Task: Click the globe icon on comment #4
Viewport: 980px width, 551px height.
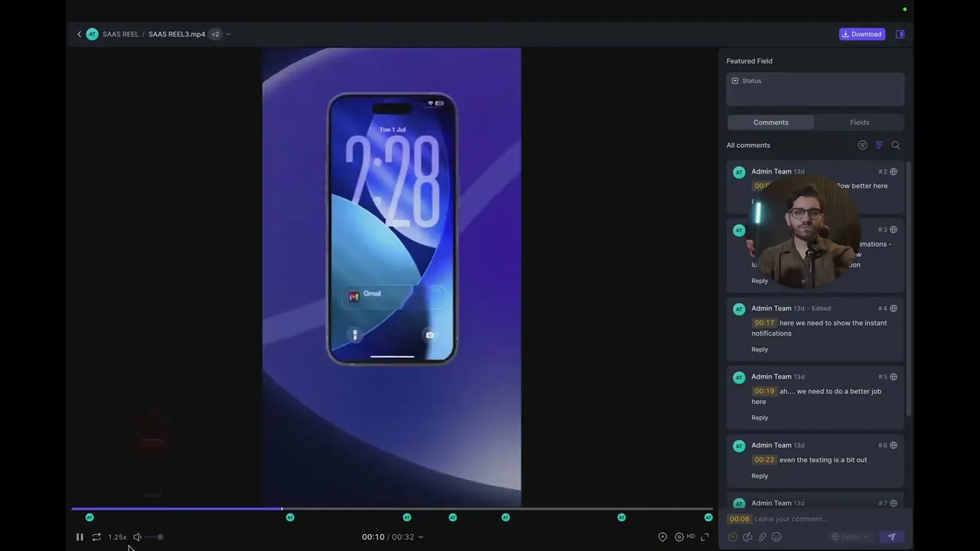Action: coord(893,308)
